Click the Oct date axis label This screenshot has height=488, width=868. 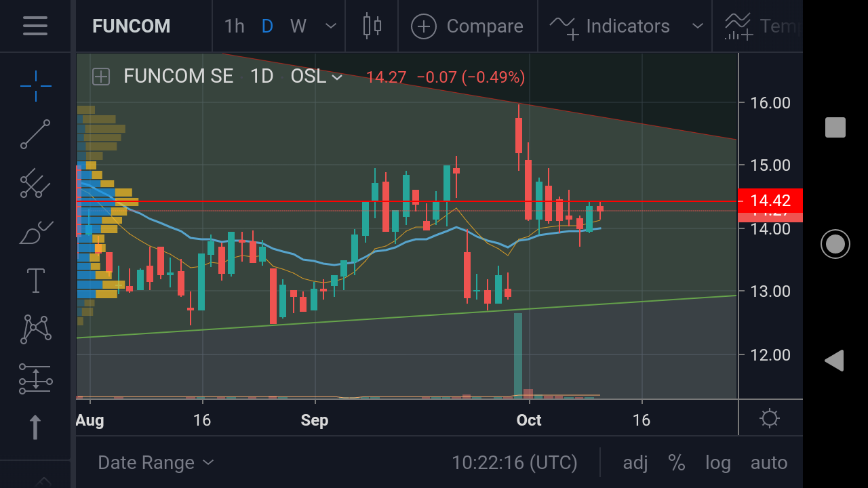[529, 420]
